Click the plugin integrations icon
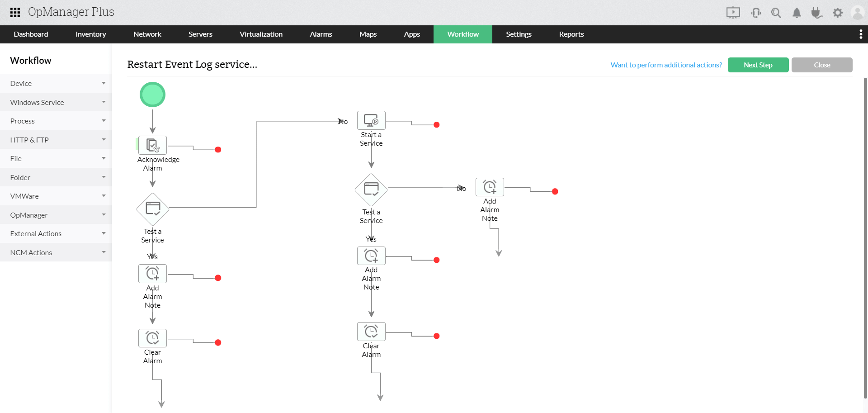Viewport: 868px width, 413px height. [817, 13]
